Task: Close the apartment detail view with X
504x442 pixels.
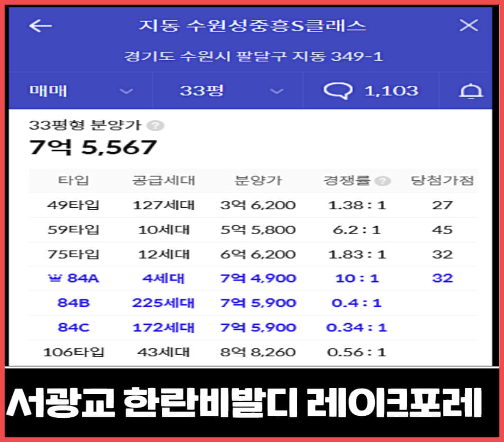Action: tap(469, 25)
